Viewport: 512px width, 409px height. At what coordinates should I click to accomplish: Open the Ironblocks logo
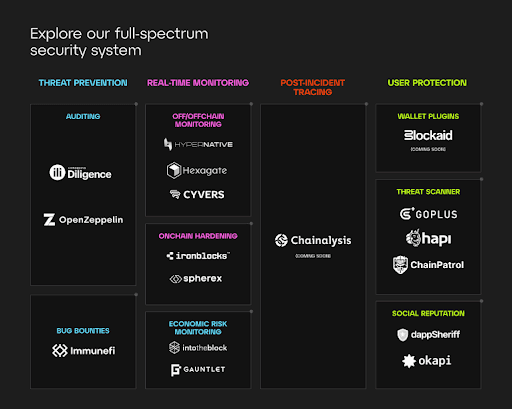point(198,256)
